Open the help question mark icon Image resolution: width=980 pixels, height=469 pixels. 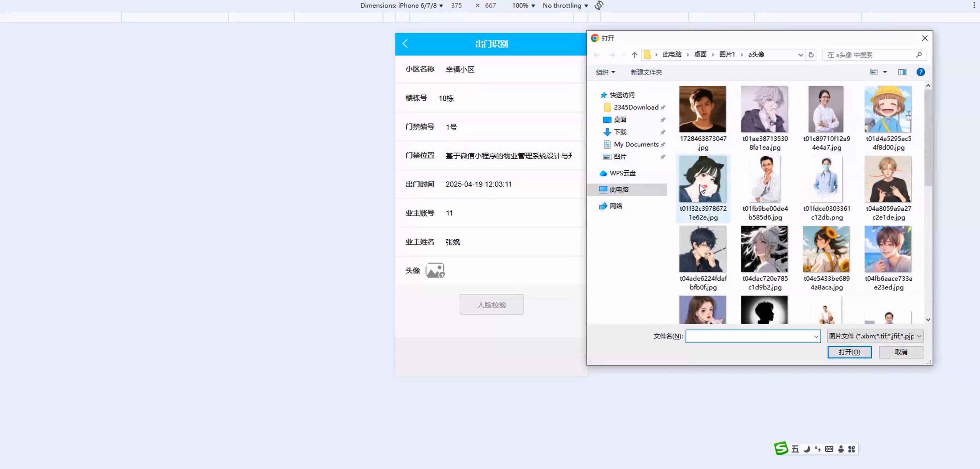coord(920,72)
